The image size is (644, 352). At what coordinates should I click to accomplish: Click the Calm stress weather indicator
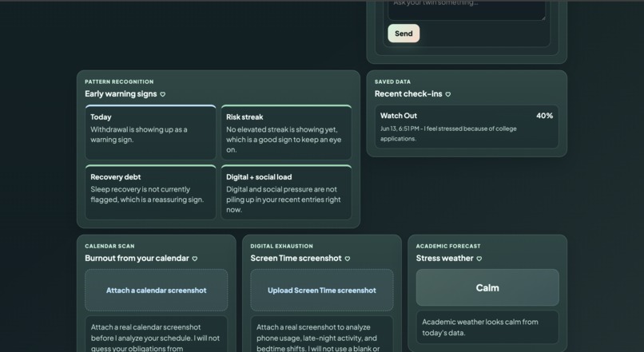pyautogui.click(x=487, y=287)
